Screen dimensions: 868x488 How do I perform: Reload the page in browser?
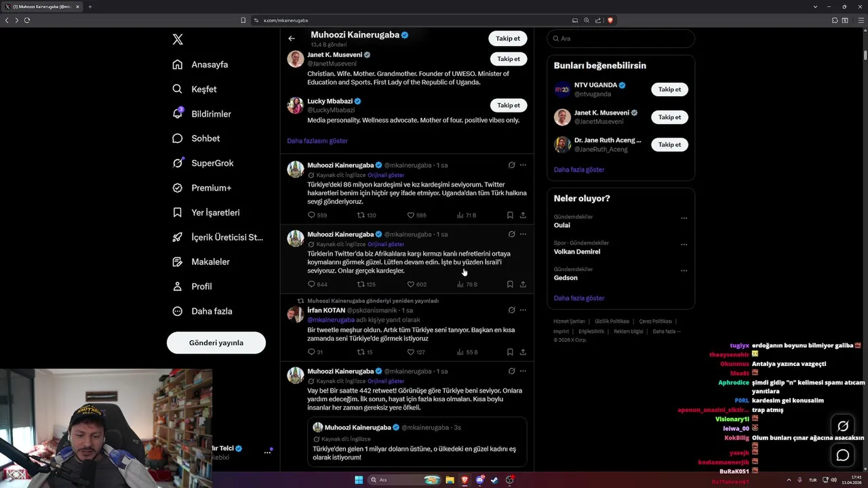tap(27, 20)
